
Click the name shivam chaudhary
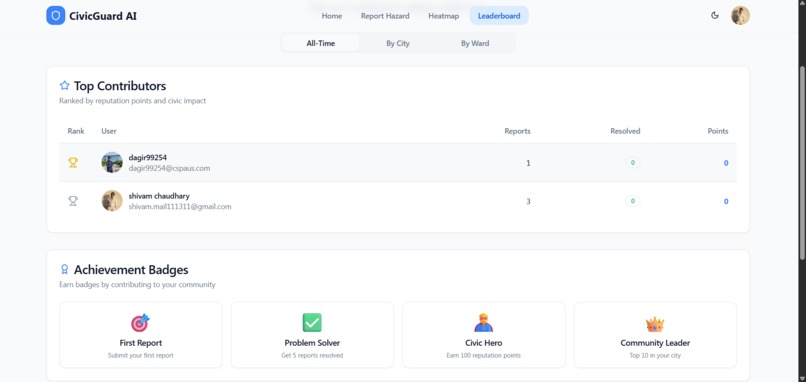click(159, 196)
